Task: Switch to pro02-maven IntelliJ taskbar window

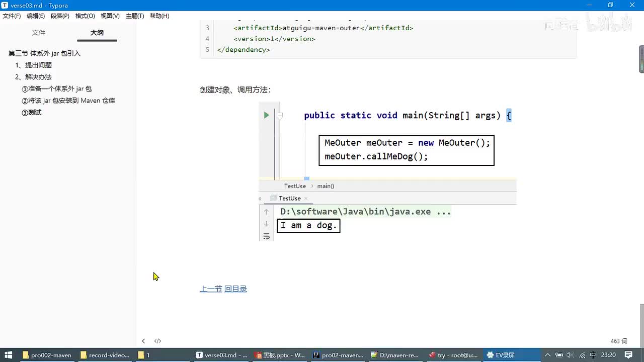Action: click(338, 355)
